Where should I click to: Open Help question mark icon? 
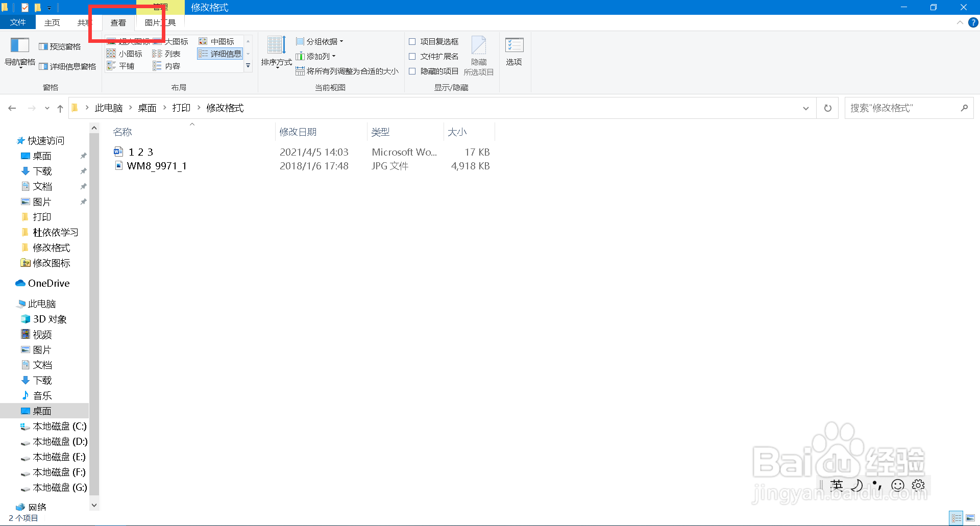tap(973, 22)
